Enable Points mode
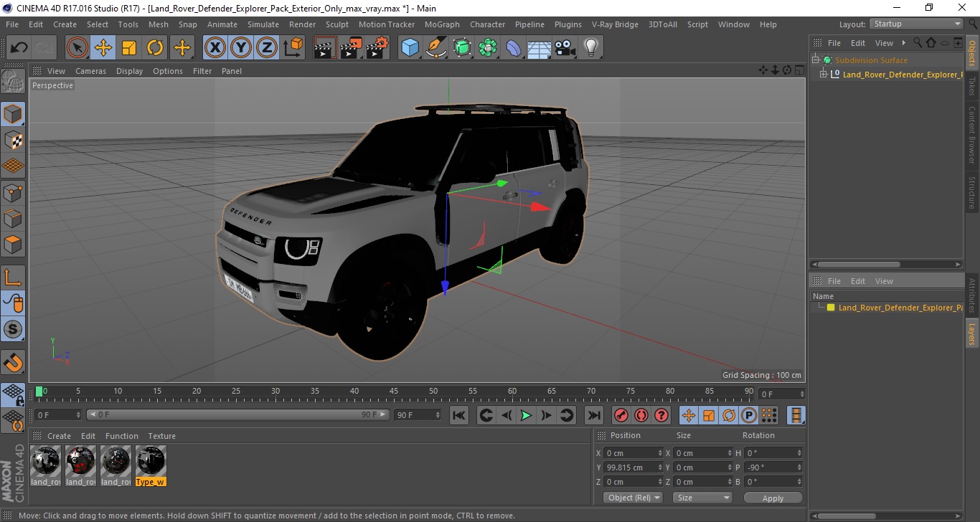Screen dimensions: 980x522 [13, 192]
